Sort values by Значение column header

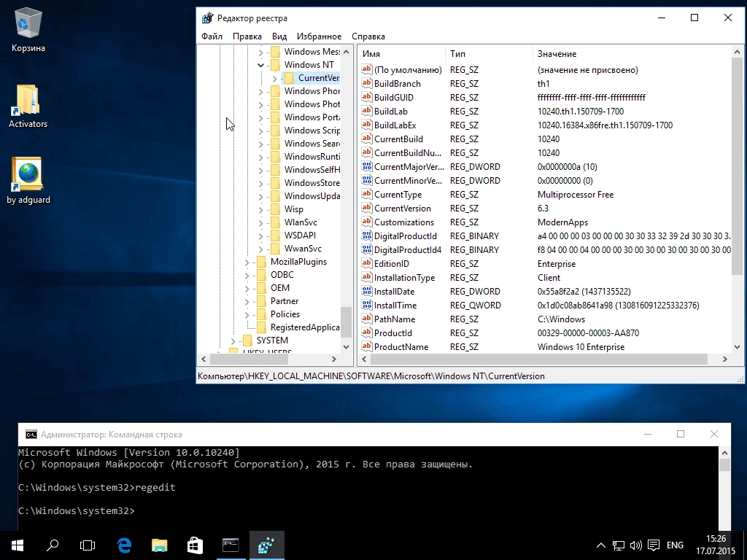click(x=632, y=54)
